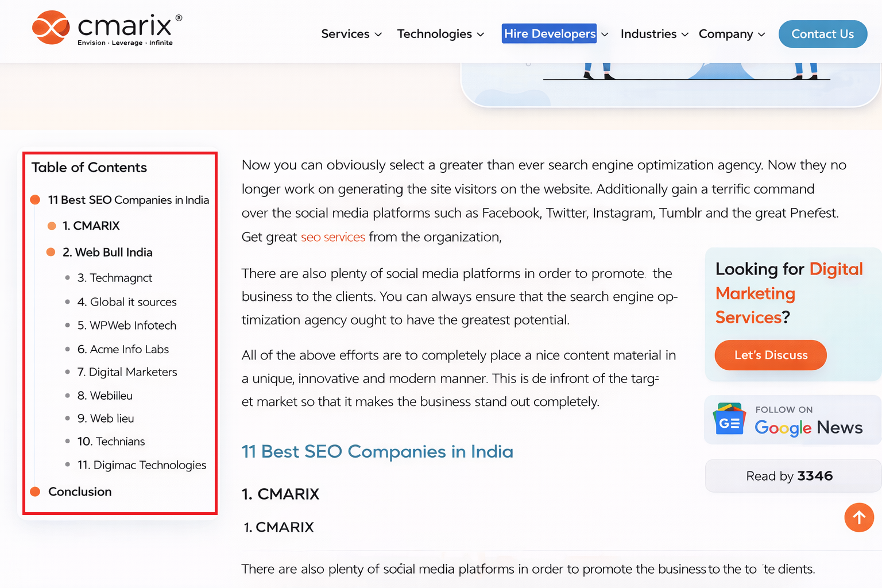The width and height of the screenshot is (882, 588).
Task: Select '7. Digital Marketers' in contents
Action: (x=127, y=372)
